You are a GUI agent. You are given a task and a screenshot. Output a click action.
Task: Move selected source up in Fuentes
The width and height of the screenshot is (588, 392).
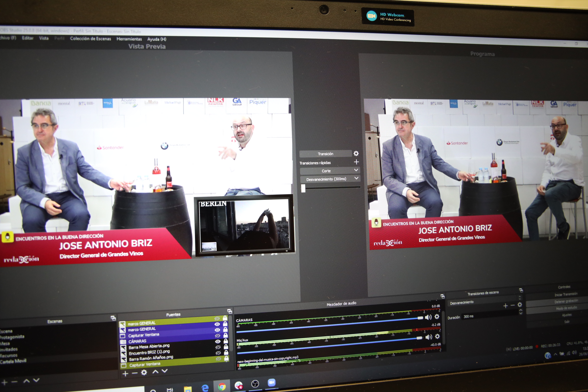click(155, 371)
